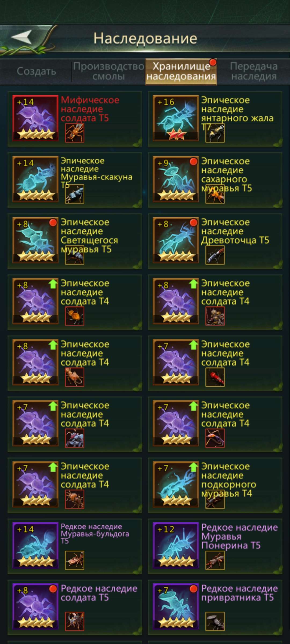Open the Светящегося муравья T5 heritage icon
The width and height of the screenshot is (290, 644).
(x=35, y=240)
